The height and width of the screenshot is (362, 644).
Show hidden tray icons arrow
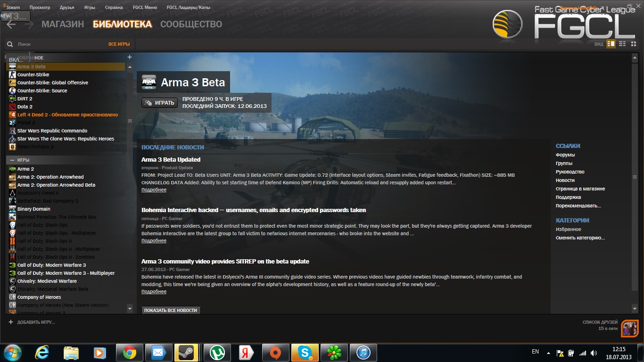548,353
